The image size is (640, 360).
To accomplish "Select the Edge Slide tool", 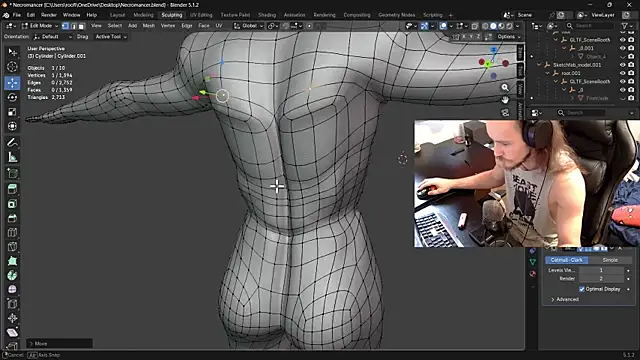I will 12,304.
